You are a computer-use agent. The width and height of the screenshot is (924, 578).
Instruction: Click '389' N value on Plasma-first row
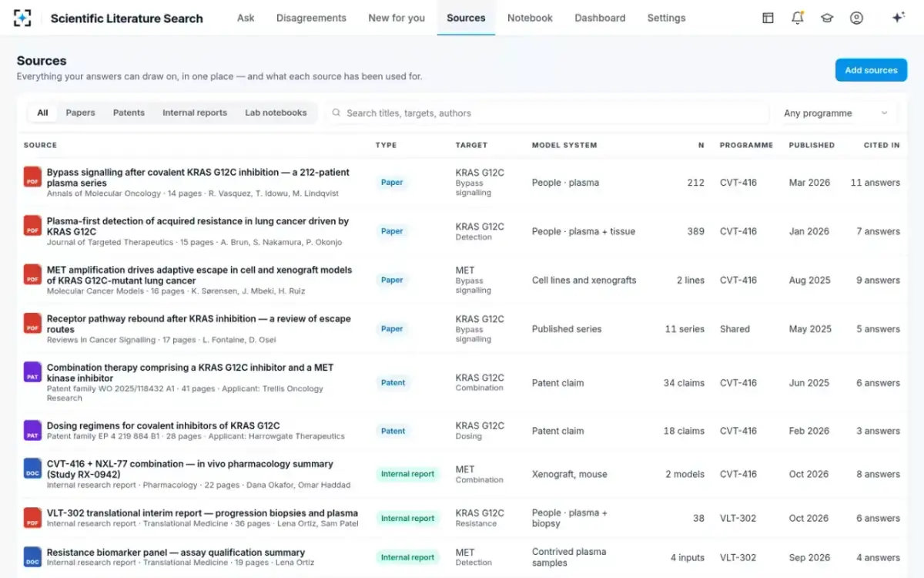tap(696, 231)
